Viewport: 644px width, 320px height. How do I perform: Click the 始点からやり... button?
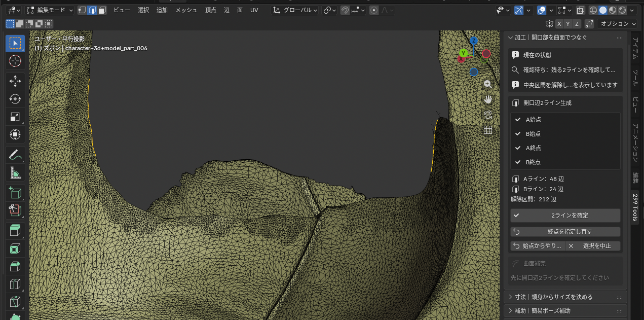538,246
